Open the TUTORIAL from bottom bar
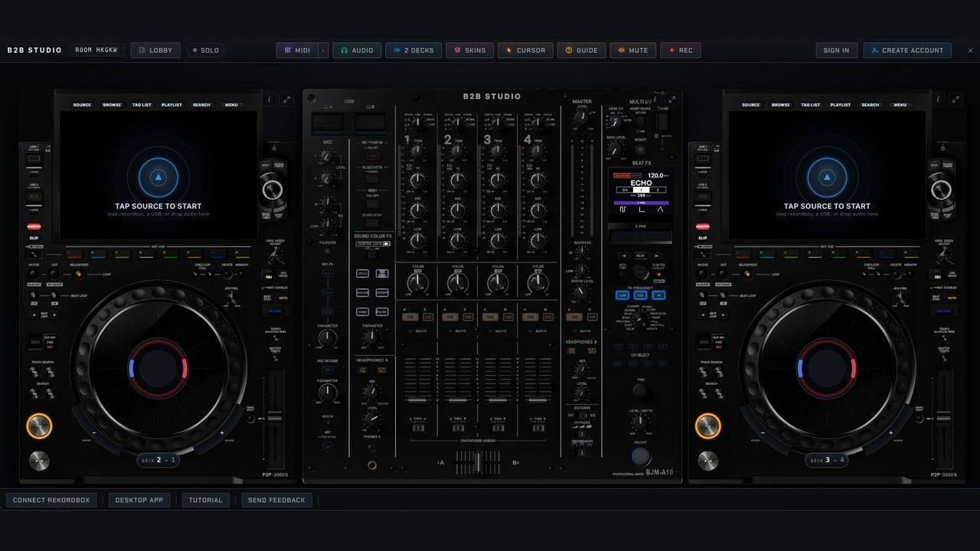The height and width of the screenshot is (551, 980). (206, 500)
